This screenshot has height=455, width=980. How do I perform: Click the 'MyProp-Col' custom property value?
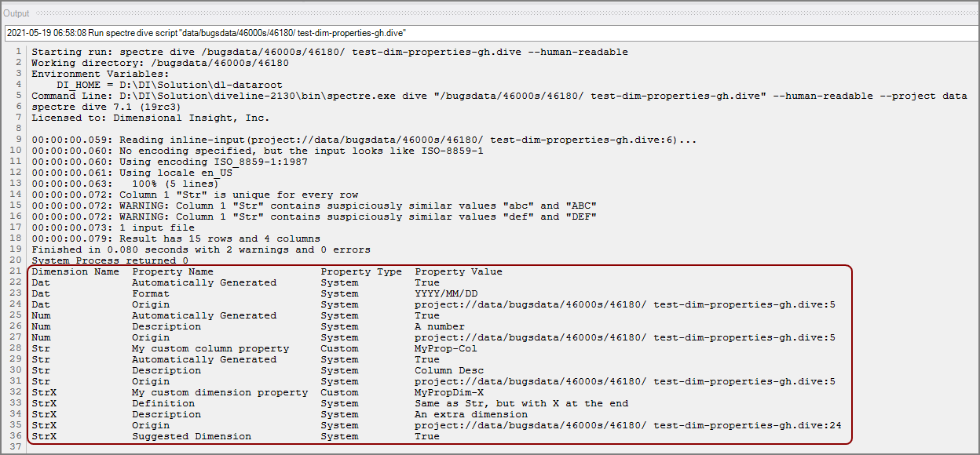(x=444, y=348)
